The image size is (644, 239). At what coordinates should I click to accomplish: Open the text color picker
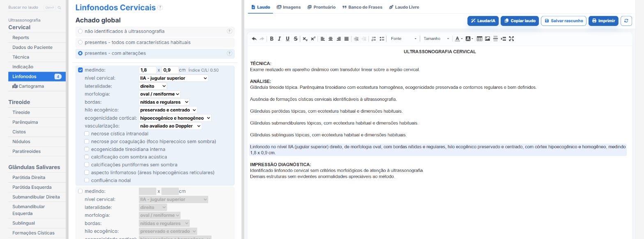tap(458, 39)
